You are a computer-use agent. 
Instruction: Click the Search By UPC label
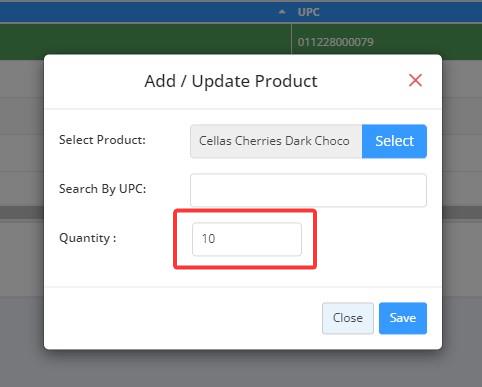tap(103, 189)
